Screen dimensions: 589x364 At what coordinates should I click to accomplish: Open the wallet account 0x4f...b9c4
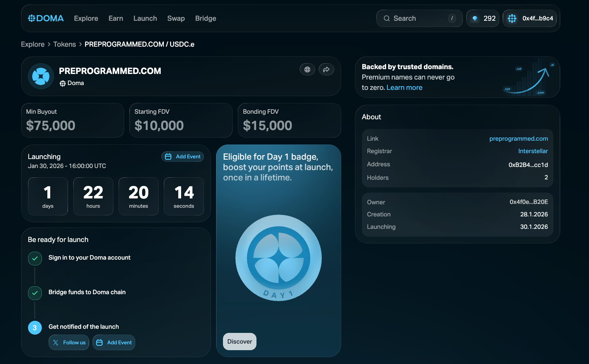pos(531,18)
